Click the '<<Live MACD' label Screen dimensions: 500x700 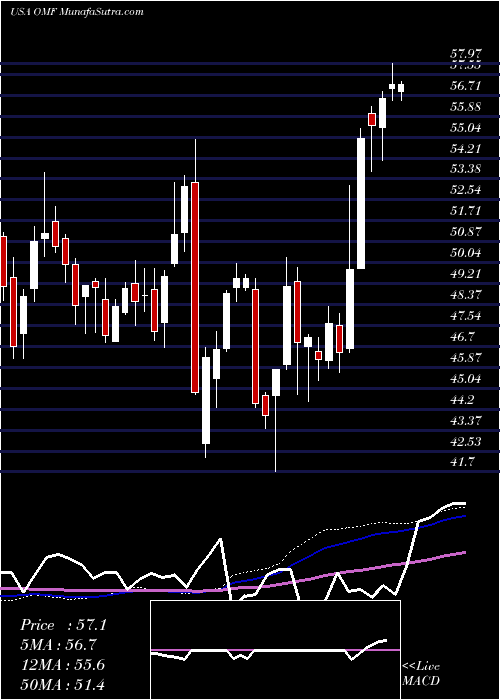click(421, 673)
